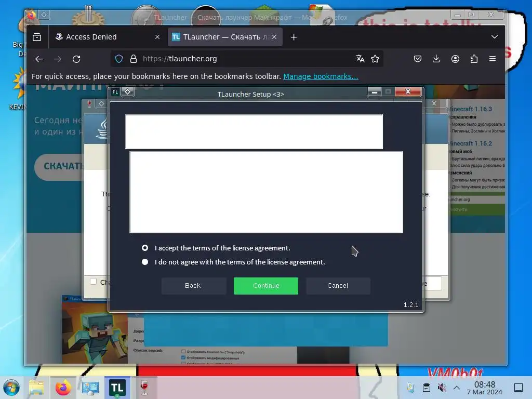Click the license text box in TLauncher Setup
Viewport: 532px width, 399px height.
click(x=267, y=192)
